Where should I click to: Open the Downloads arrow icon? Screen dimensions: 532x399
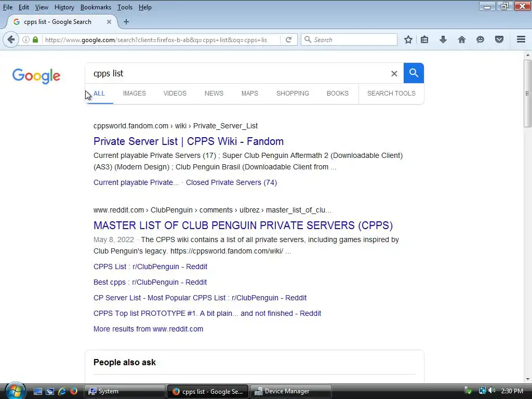tap(443, 39)
